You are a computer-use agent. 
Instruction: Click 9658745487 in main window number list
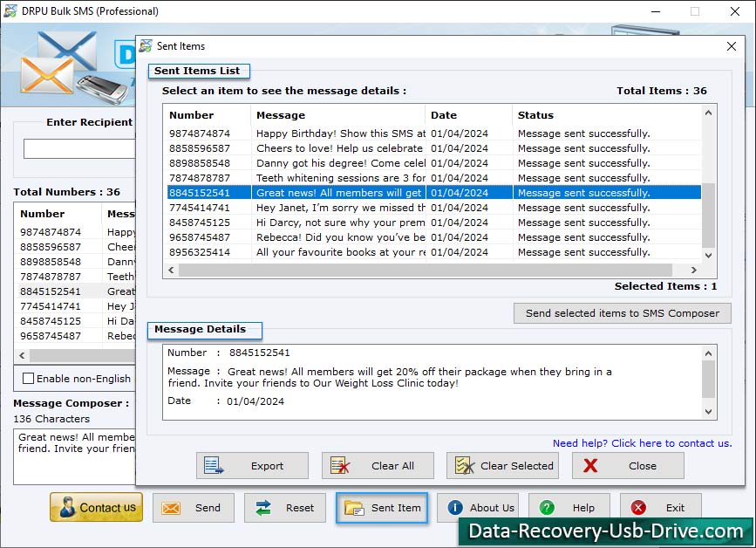[x=51, y=336]
